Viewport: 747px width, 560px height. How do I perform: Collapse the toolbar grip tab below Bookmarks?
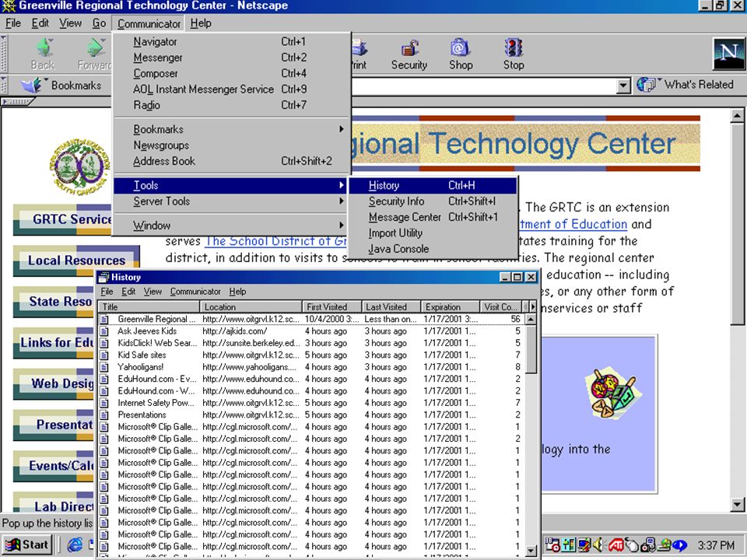17,101
